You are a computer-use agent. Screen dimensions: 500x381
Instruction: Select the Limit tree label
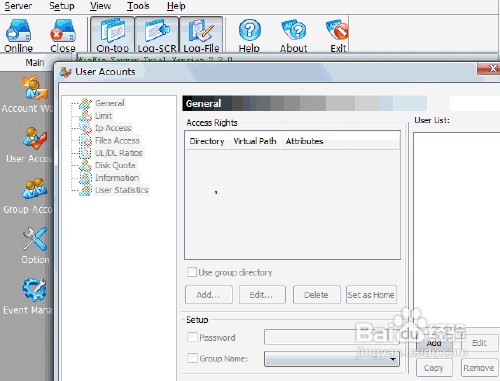pos(104,116)
